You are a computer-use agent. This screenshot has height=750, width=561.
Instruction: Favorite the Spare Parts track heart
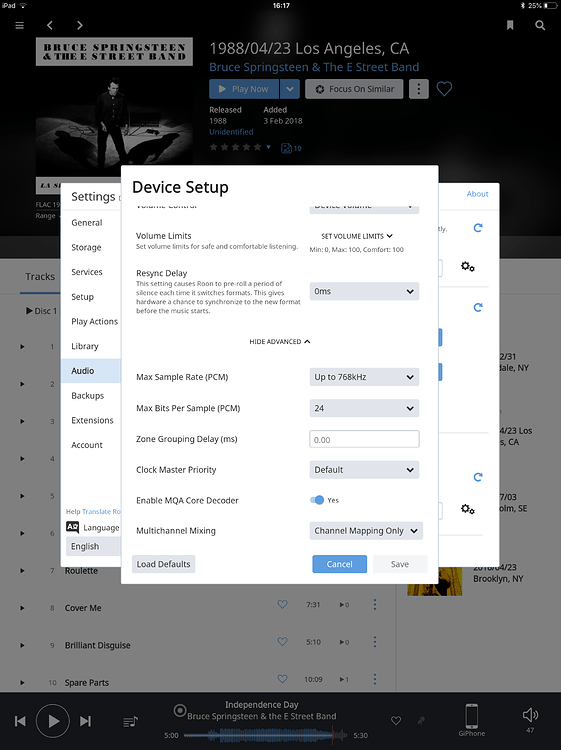tap(282, 679)
